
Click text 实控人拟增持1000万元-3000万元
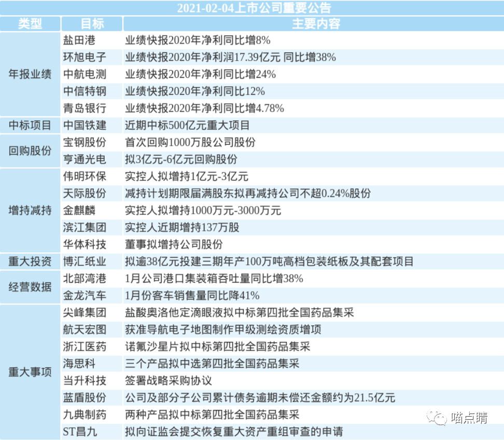pos(203,211)
